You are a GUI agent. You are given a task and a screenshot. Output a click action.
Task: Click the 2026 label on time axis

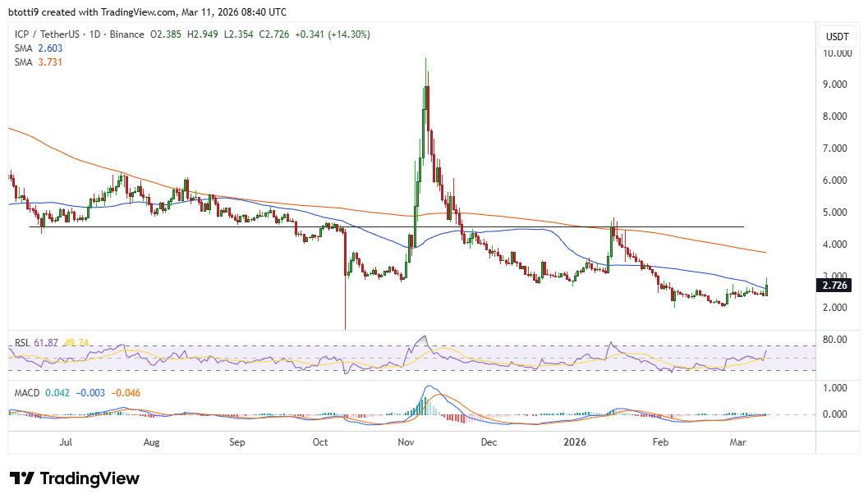(575, 441)
